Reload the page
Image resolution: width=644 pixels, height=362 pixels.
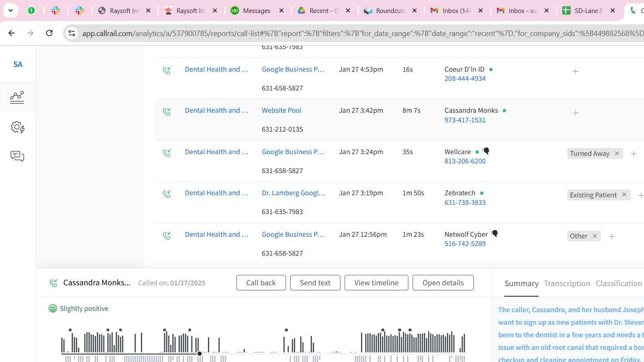[49, 33]
